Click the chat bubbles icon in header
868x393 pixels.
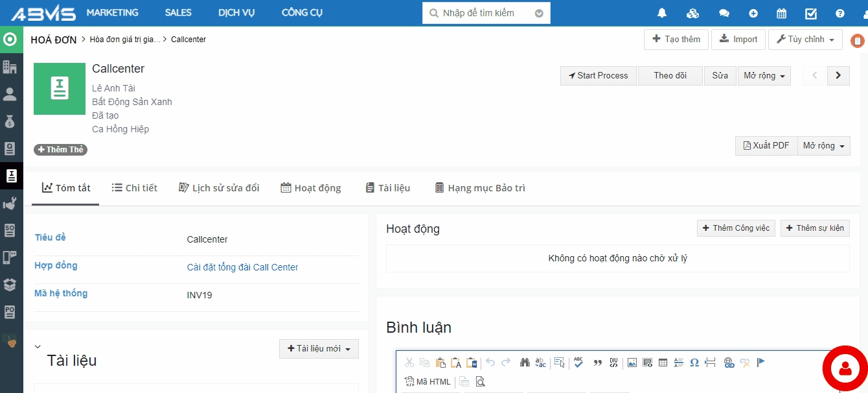tap(724, 13)
